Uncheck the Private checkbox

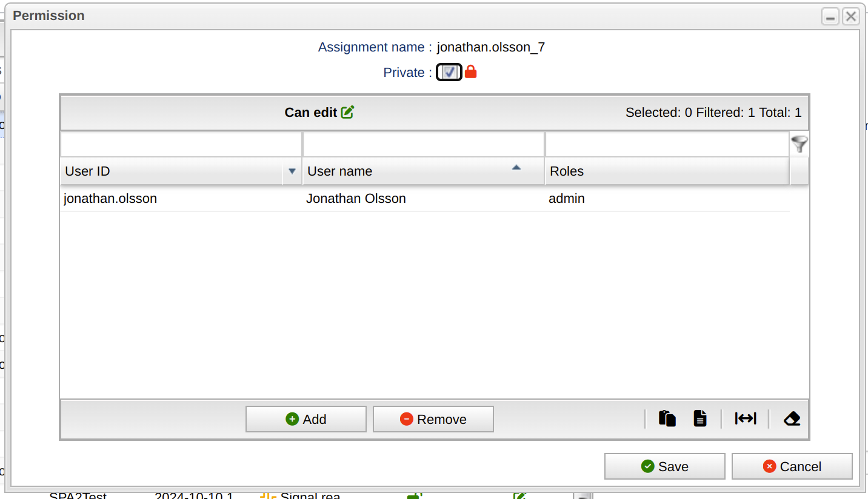coord(449,72)
